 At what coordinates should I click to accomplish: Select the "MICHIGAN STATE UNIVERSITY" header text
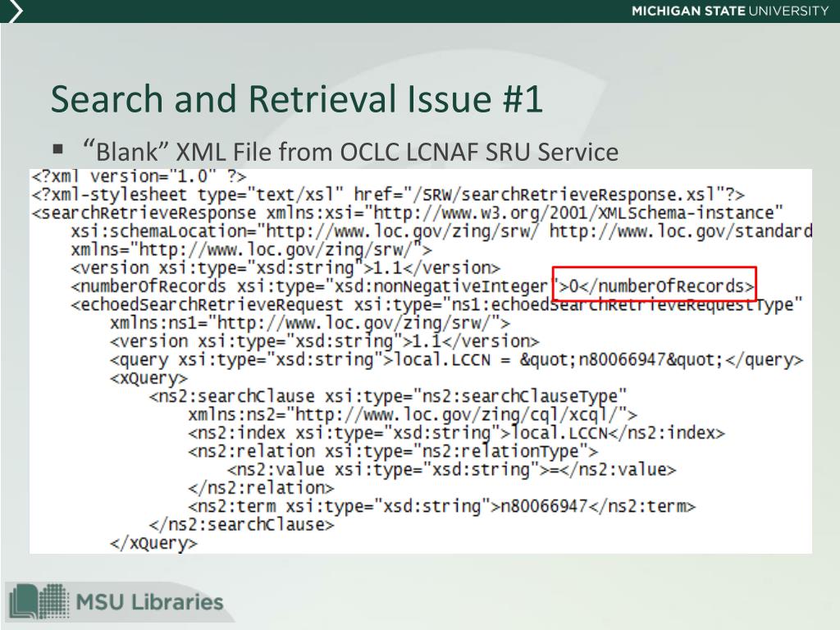[x=730, y=11]
